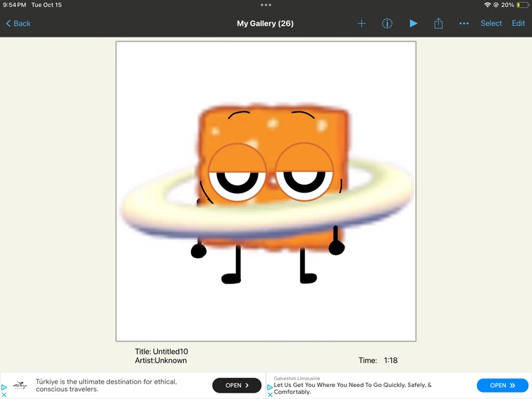Click the Galveston Limousine ad text
The image size is (532, 399).
(352, 388)
